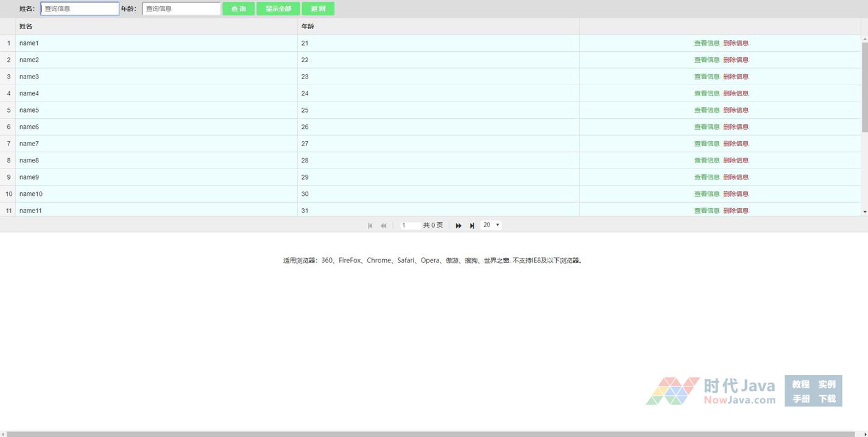The height and width of the screenshot is (437, 868).
Task: Click the page number input box
Action: (x=410, y=225)
